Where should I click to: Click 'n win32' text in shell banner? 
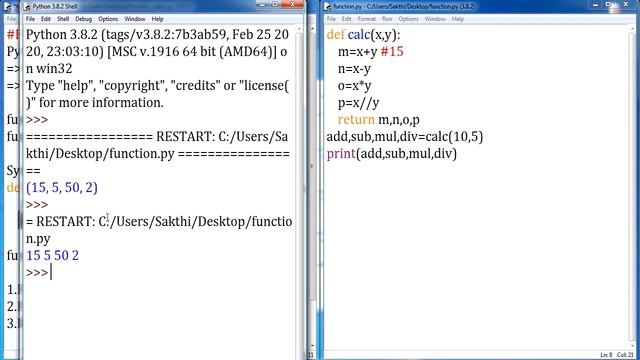click(49, 69)
